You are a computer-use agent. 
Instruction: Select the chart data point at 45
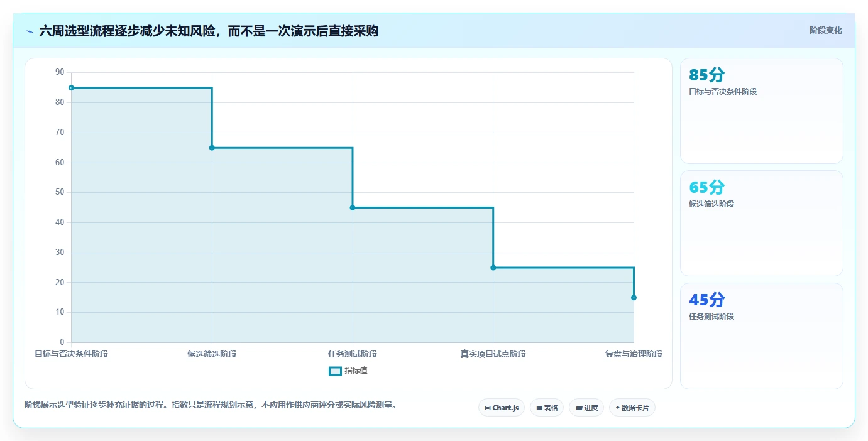(353, 208)
